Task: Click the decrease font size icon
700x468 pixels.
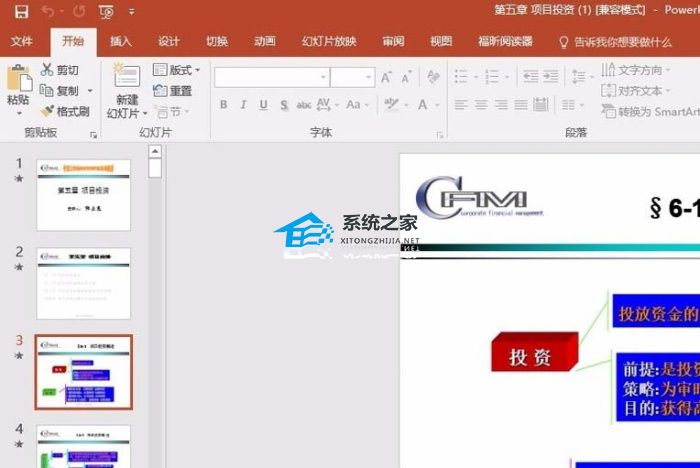Action: [x=406, y=77]
